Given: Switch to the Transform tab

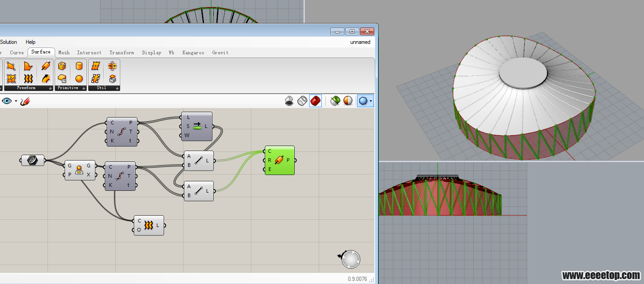Looking at the screenshot, I should click(x=122, y=52).
